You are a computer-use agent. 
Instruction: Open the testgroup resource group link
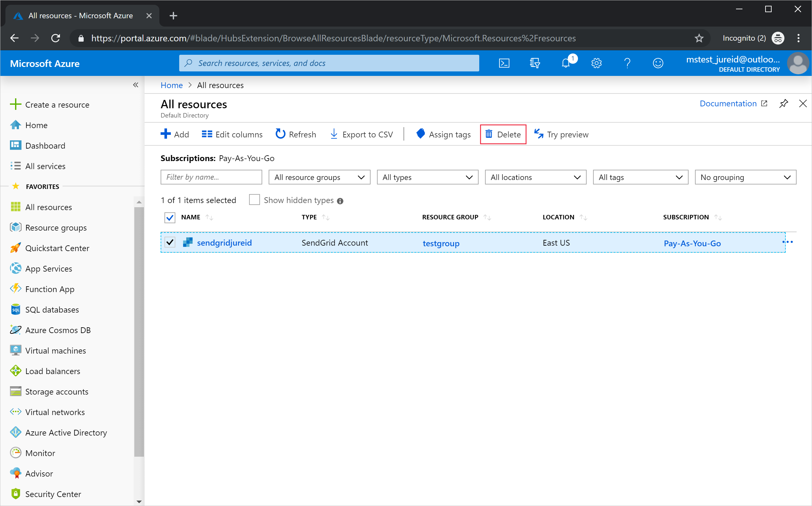tap(440, 242)
